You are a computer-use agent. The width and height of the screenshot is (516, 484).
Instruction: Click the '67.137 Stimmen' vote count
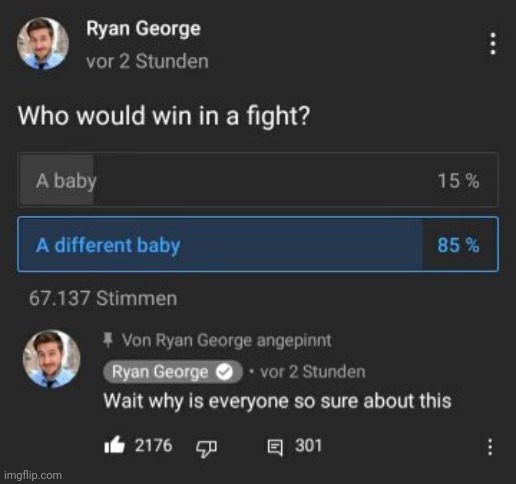103,298
